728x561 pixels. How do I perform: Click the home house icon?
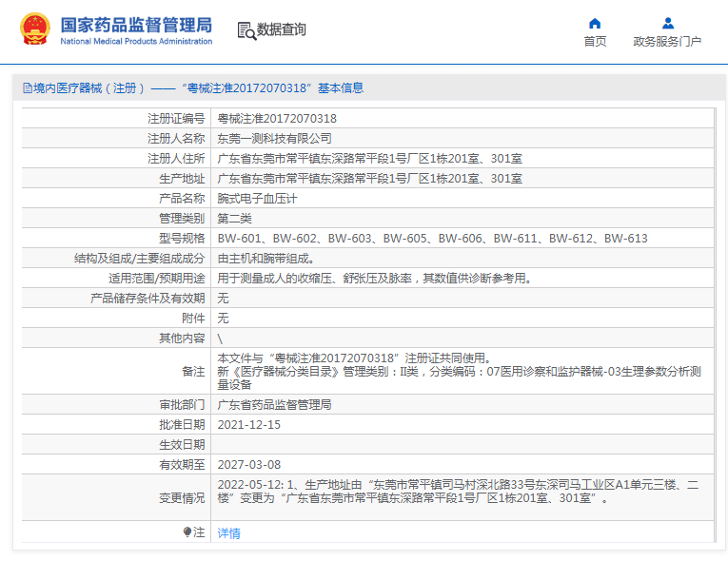coord(595,23)
